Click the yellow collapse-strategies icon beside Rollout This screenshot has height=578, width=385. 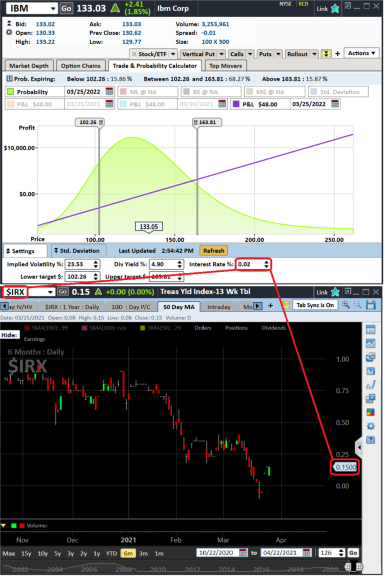pyautogui.click(x=326, y=54)
